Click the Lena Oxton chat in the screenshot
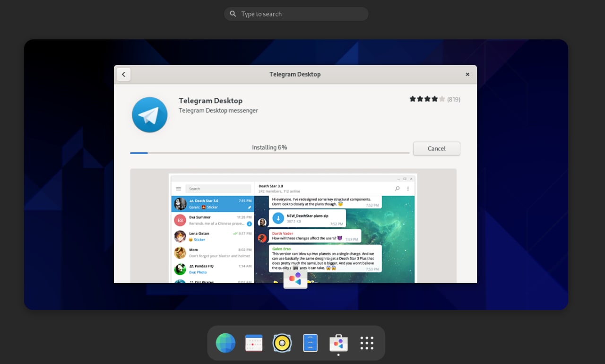Image resolution: width=605 pixels, height=364 pixels. pyautogui.click(x=213, y=236)
